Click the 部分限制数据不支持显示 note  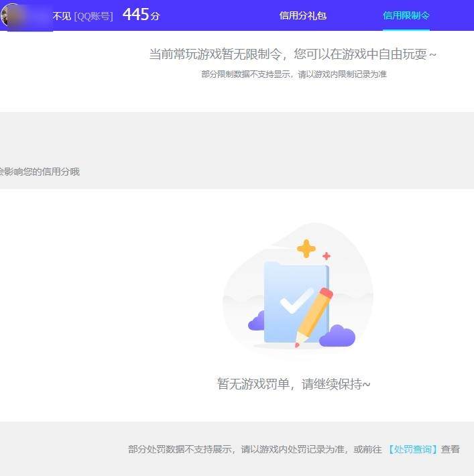pos(294,74)
